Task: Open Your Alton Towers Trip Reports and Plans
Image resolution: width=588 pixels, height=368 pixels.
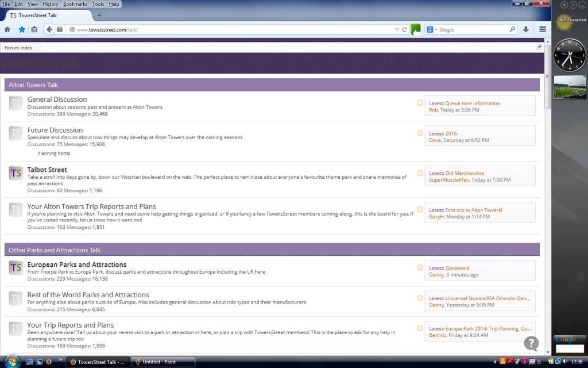Action: 91,206
